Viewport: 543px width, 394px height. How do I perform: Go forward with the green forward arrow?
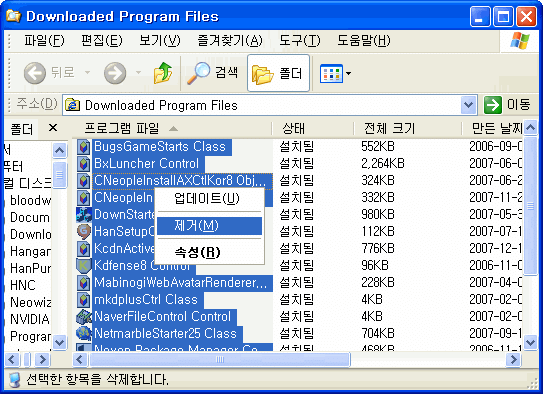[115, 73]
